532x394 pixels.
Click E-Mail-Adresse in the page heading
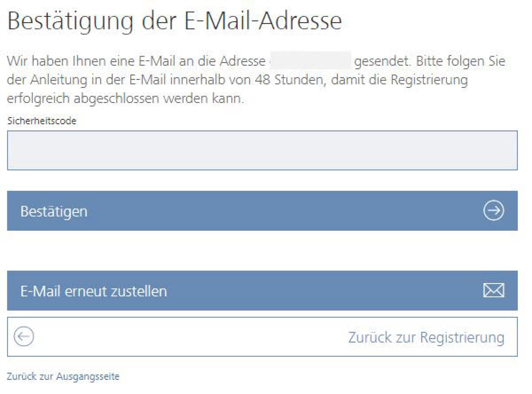[x=263, y=21]
